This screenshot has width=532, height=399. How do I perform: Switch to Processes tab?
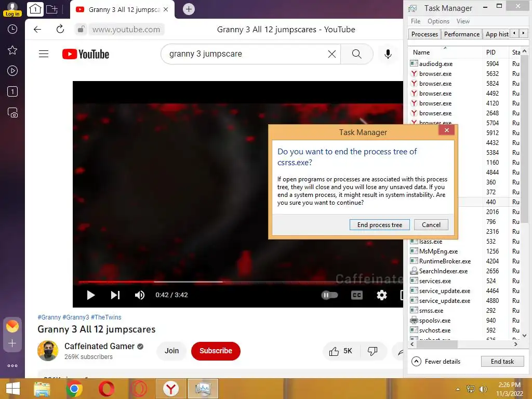tap(424, 34)
